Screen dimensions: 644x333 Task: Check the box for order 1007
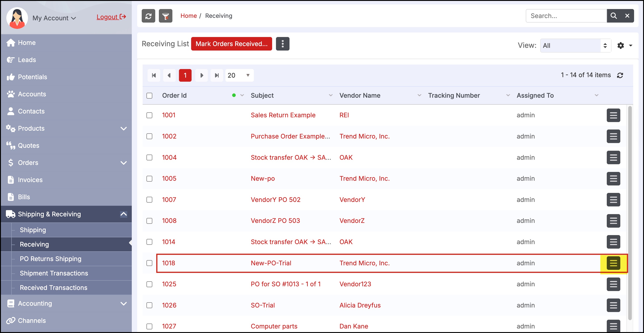(149, 200)
